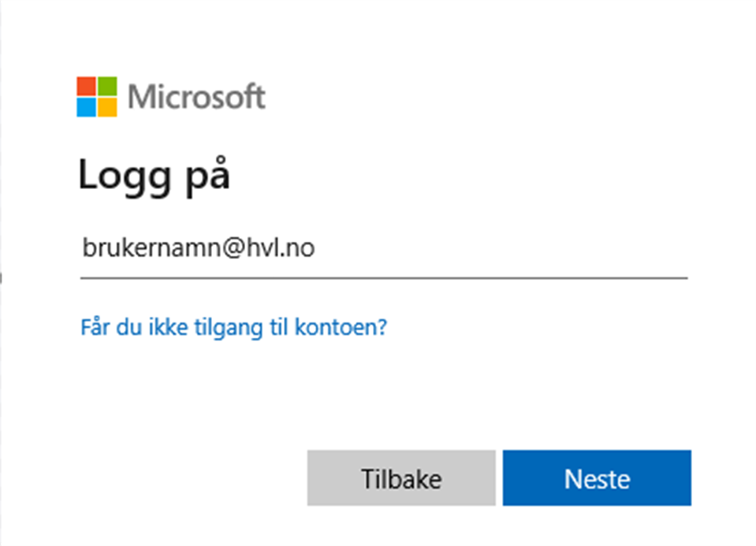Click the words "Får du" in the help link
The width and height of the screenshot is (756, 546).
pos(106,326)
